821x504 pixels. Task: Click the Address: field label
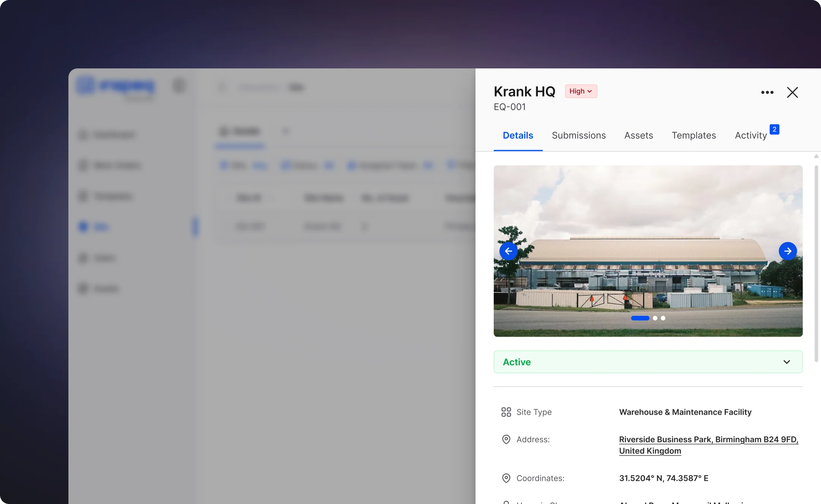533,439
